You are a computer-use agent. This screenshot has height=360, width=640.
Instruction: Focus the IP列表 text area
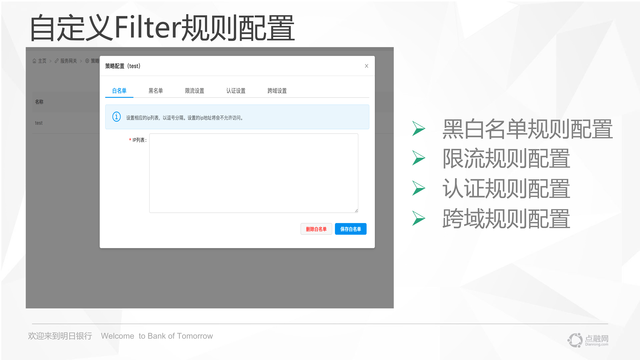(253, 173)
